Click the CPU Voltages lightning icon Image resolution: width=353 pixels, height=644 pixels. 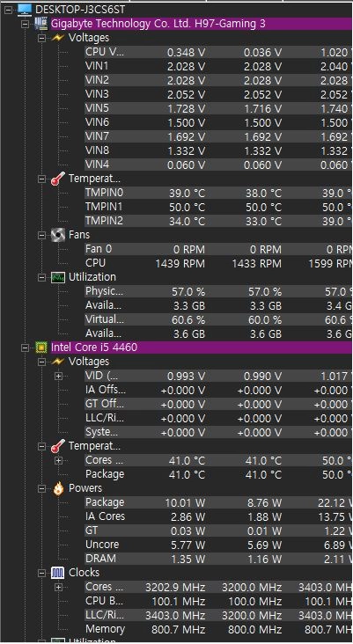click(x=58, y=362)
